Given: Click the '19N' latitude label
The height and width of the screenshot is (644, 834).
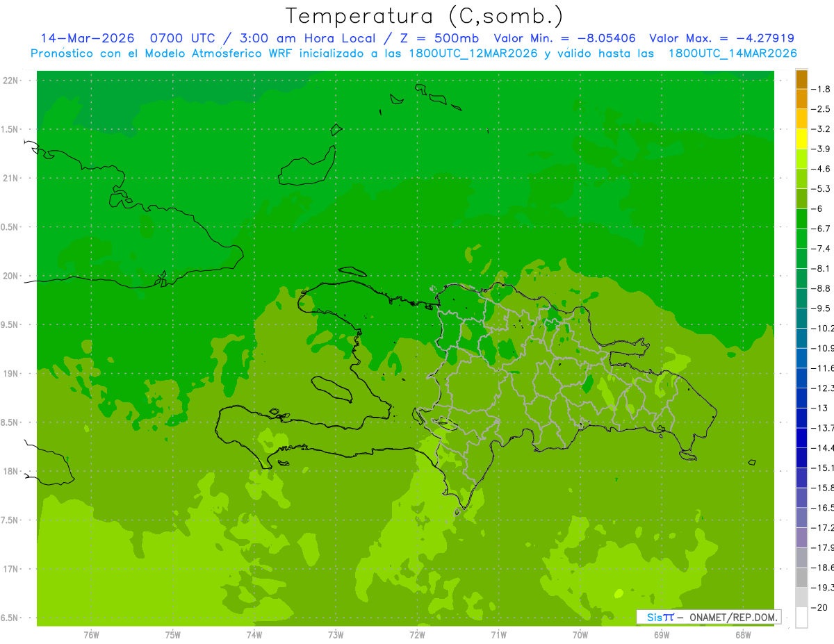Looking at the screenshot, I should point(11,374).
